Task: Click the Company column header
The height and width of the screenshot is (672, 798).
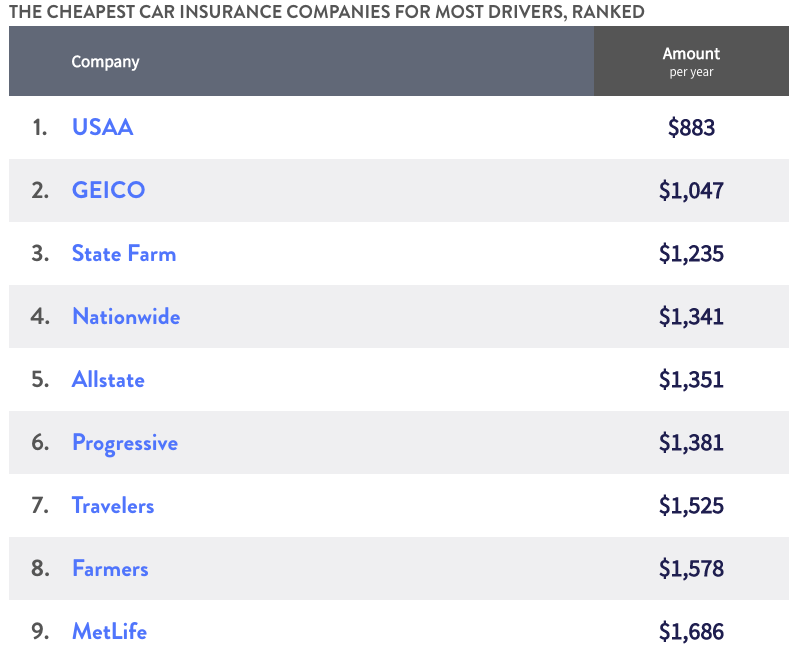Action: click(105, 62)
